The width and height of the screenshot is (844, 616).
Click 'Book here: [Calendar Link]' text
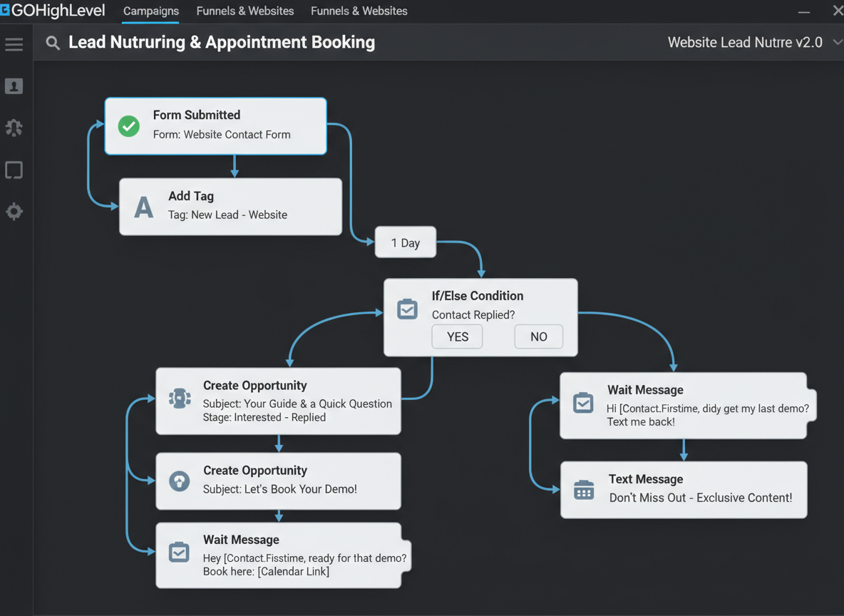coord(266,571)
